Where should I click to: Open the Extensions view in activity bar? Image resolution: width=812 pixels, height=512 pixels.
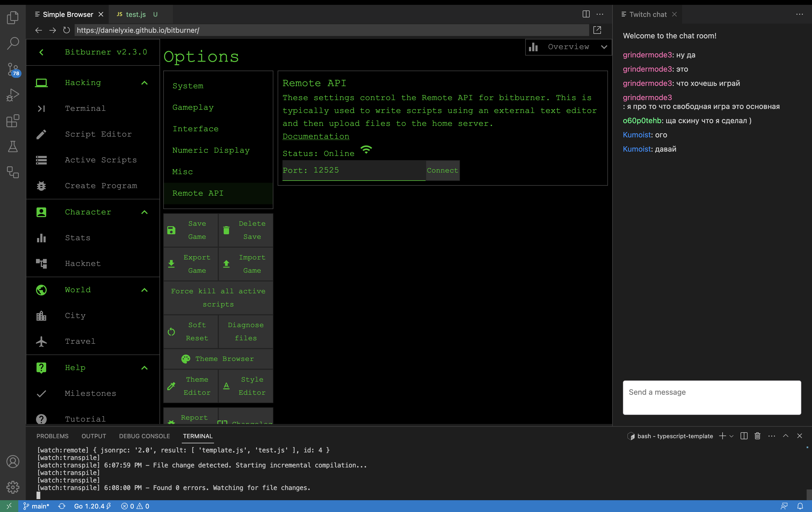pyautogui.click(x=13, y=121)
